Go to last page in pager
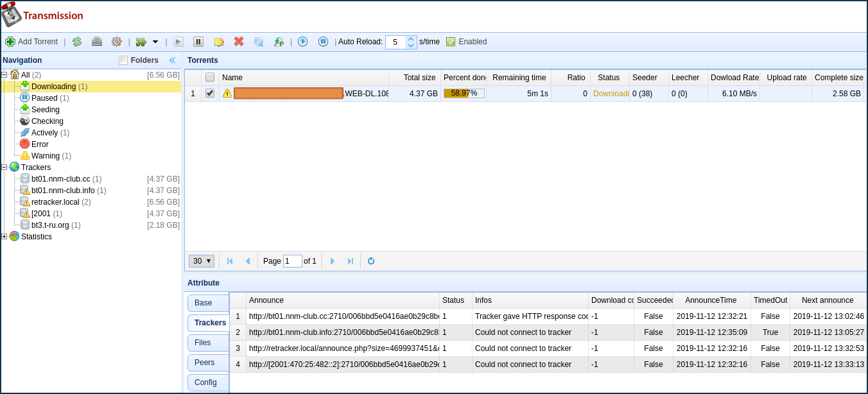 point(350,261)
